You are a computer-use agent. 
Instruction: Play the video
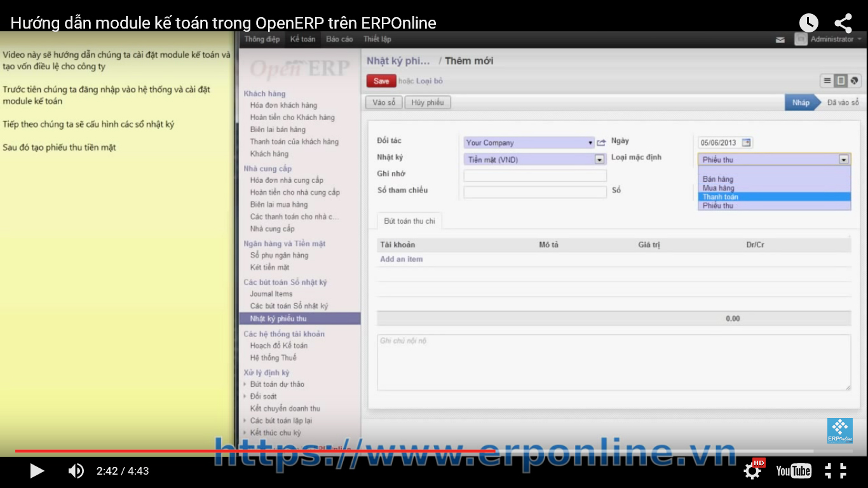(37, 471)
